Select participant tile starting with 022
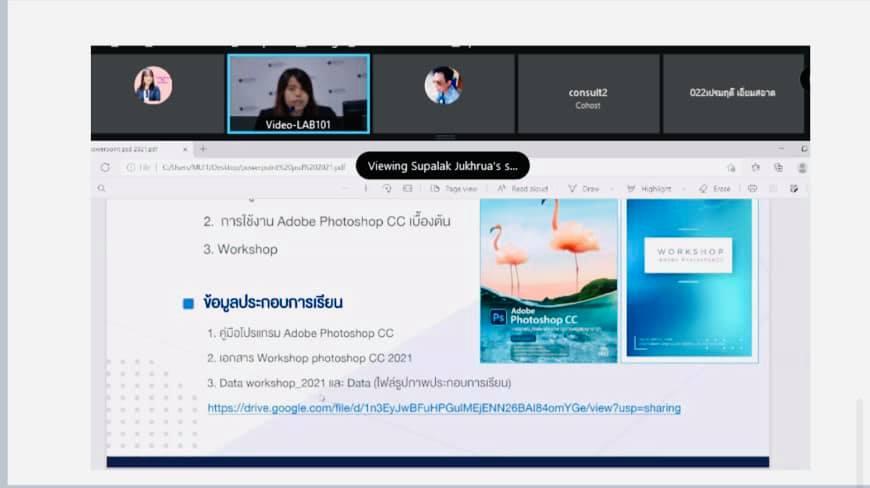 tap(733, 94)
